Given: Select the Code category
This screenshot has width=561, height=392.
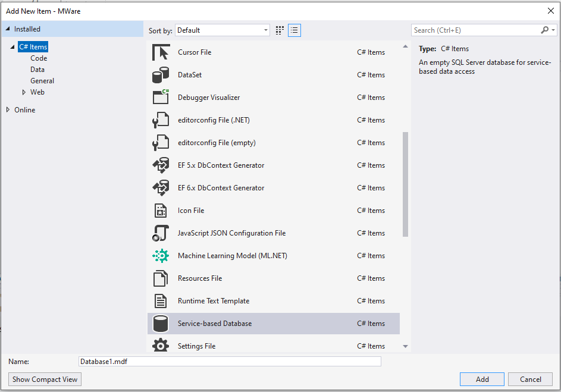Looking at the screenshot, I should point(39,58).
